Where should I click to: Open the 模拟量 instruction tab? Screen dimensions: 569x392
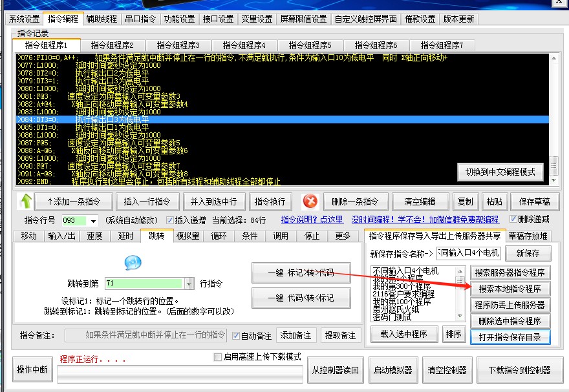(x=188, y=236)
